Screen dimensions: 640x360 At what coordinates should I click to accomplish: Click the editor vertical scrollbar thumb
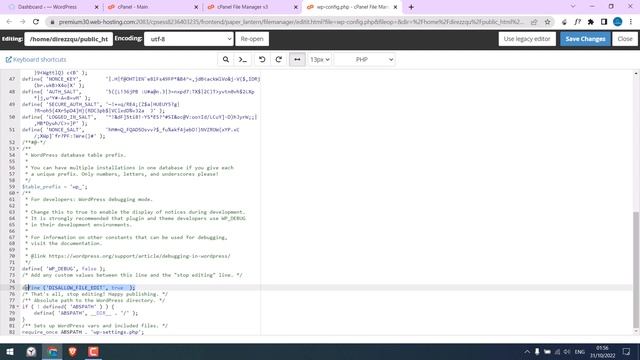click(x=636, y=269)
